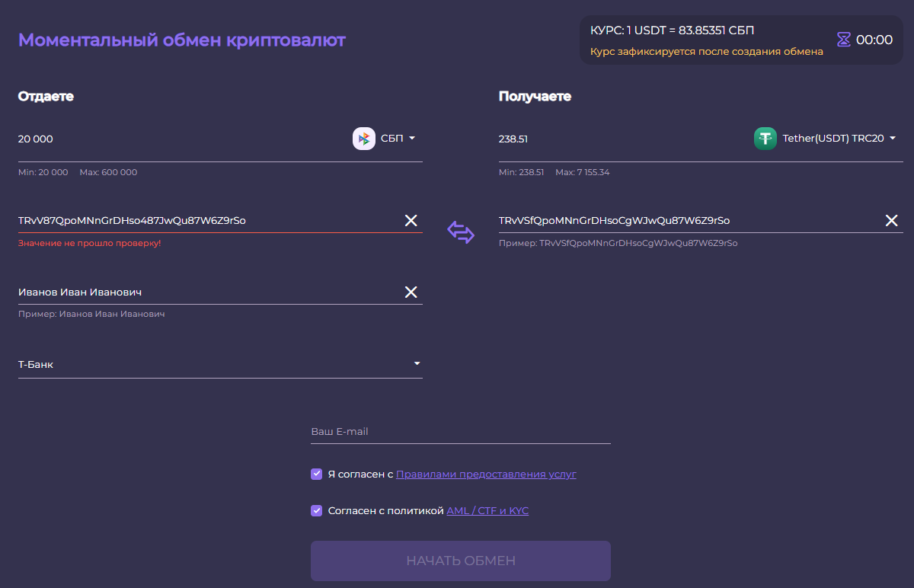Click the swap currencies arrows icon
The height and width of the screenshot is (588, 914).
pos(461,232)
